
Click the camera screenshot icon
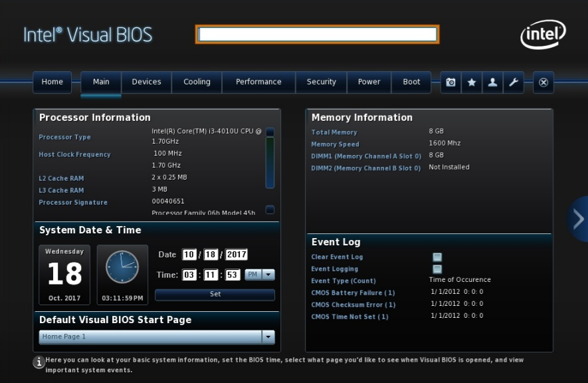click(x=451, y=82)
